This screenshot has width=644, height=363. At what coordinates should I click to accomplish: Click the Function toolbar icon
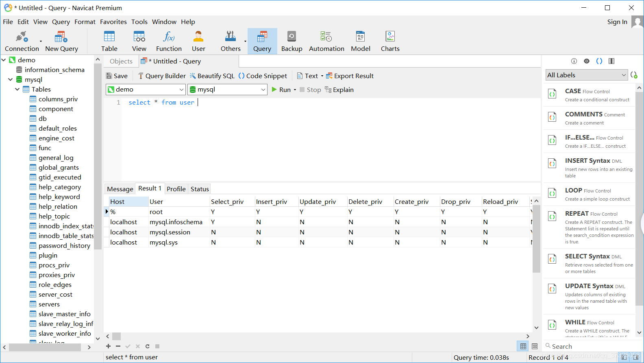pyautogui.click(x=169, y=41)
